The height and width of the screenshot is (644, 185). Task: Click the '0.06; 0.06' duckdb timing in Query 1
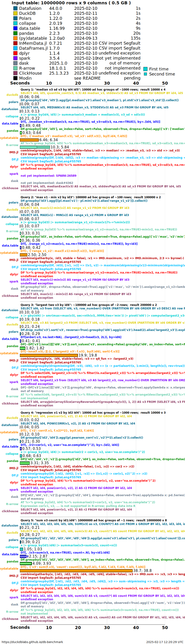30,97
